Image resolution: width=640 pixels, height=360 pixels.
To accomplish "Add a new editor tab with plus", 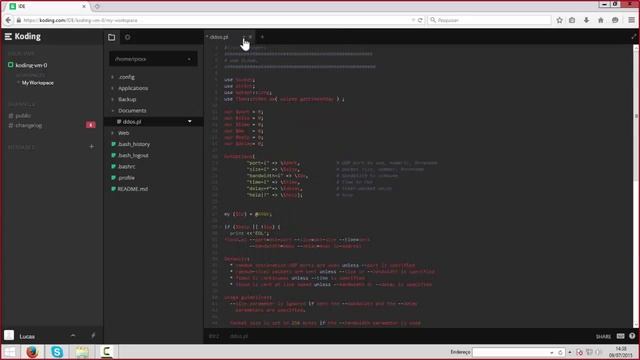I will (x=262, y=37).
